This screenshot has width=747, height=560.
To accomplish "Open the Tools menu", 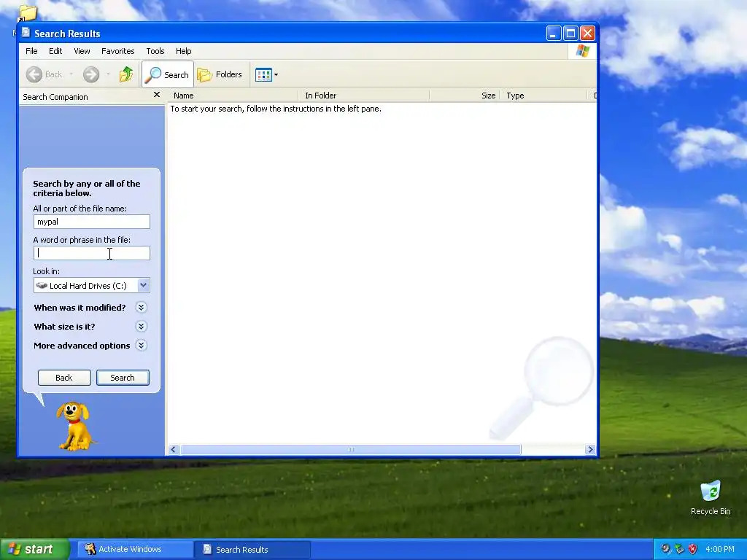I will [155, 51].
